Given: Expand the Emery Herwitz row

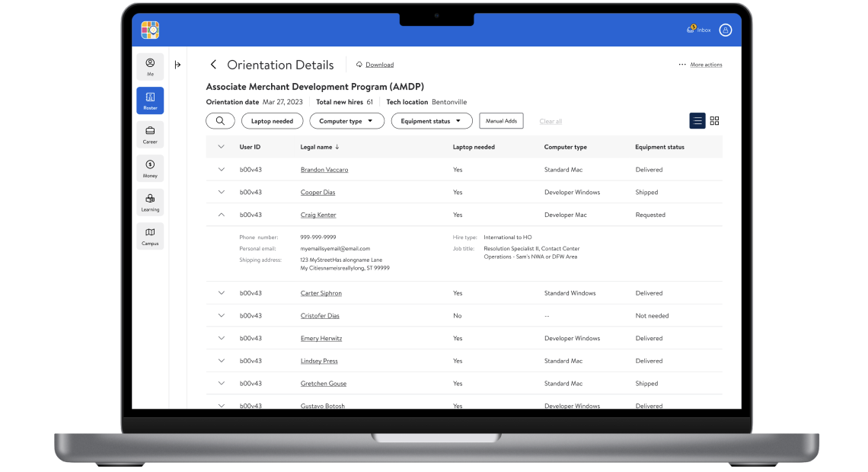Looking at the screenshot, I should (222, 338).
